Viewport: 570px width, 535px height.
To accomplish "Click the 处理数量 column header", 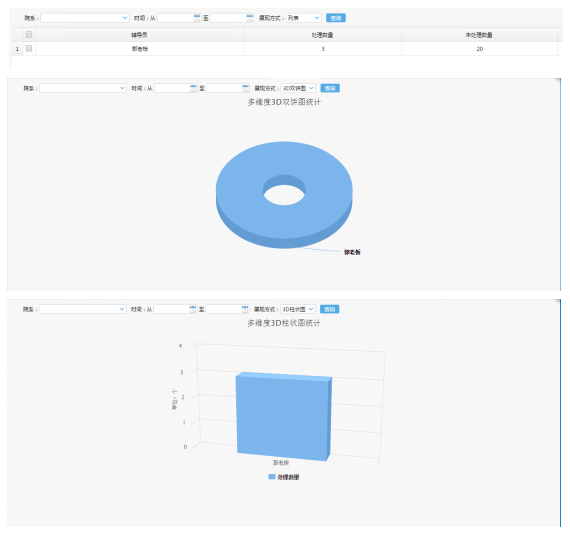I will [x=323, y=35].
